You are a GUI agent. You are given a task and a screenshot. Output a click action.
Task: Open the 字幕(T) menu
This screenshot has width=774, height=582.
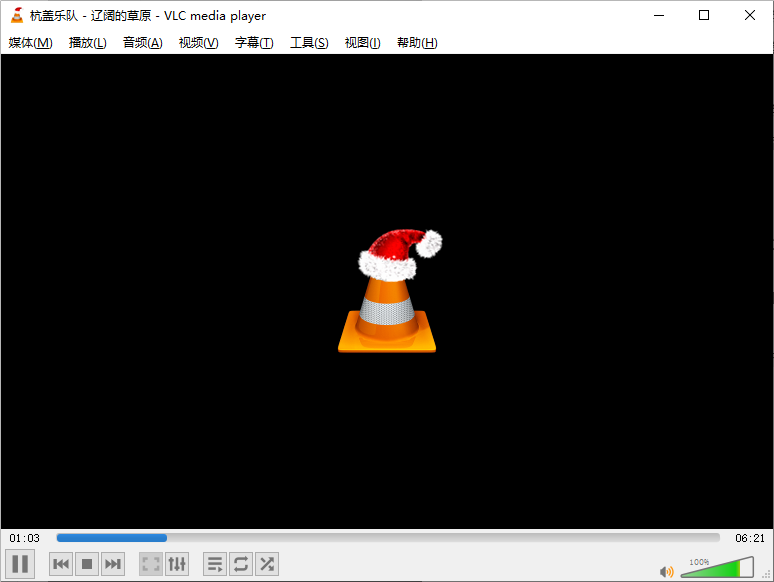[254, 43]
